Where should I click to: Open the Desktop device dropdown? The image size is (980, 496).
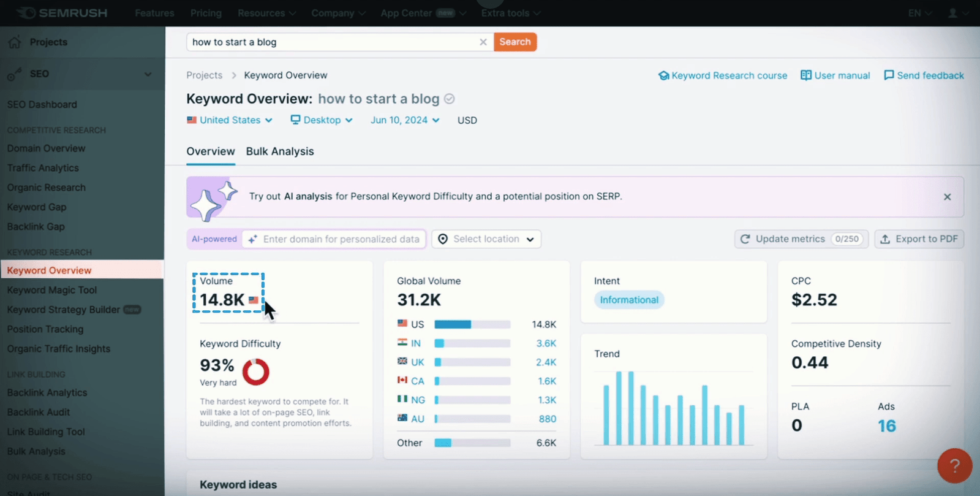click(322, 120)
